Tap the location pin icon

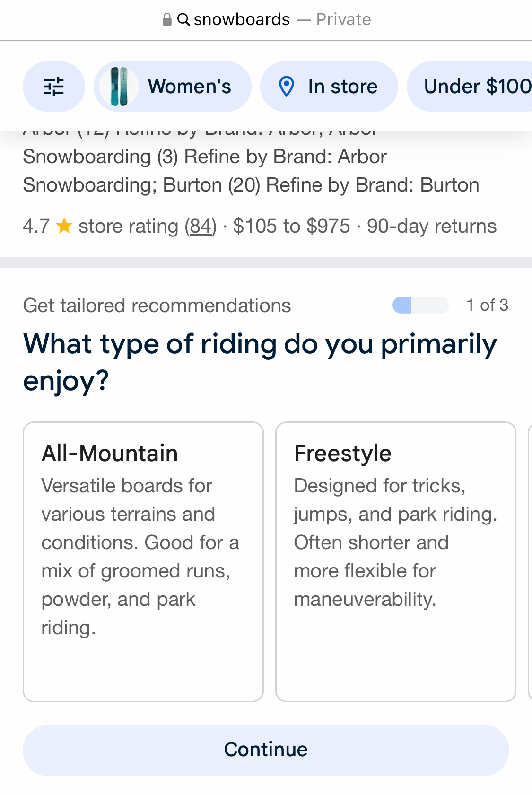coord(287,87)
